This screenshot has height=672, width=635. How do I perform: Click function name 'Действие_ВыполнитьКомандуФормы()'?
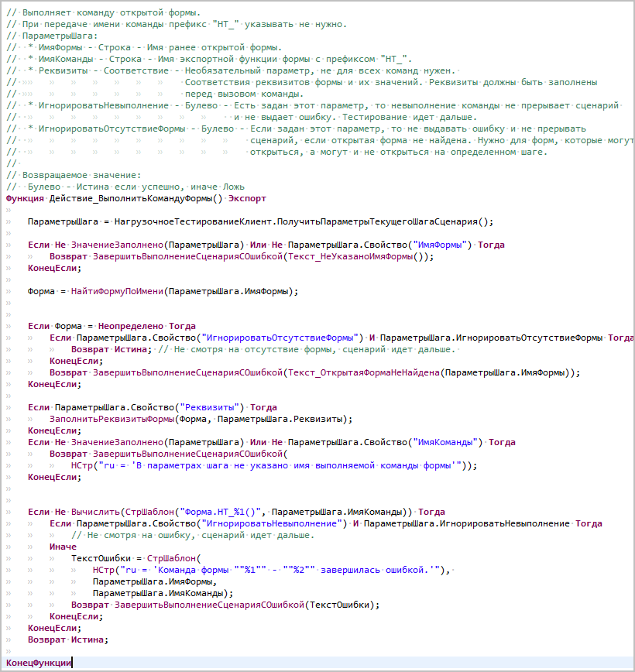tap(136, 198)
